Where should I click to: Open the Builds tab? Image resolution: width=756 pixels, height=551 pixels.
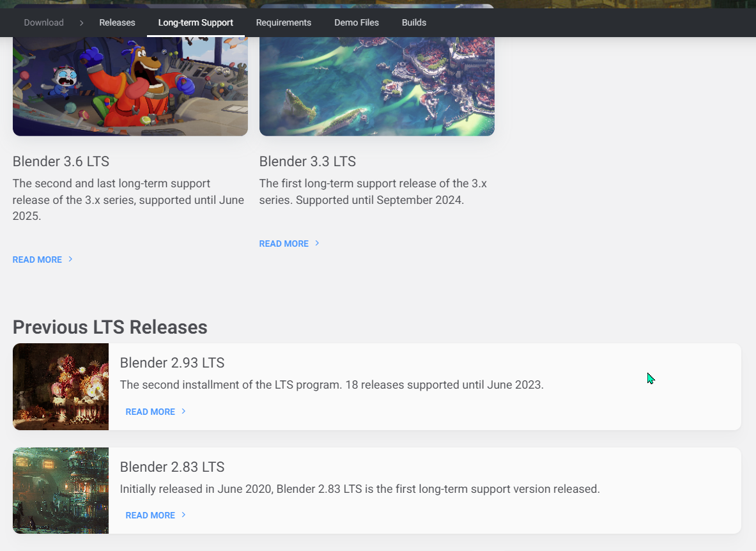(x=414, y=22)
